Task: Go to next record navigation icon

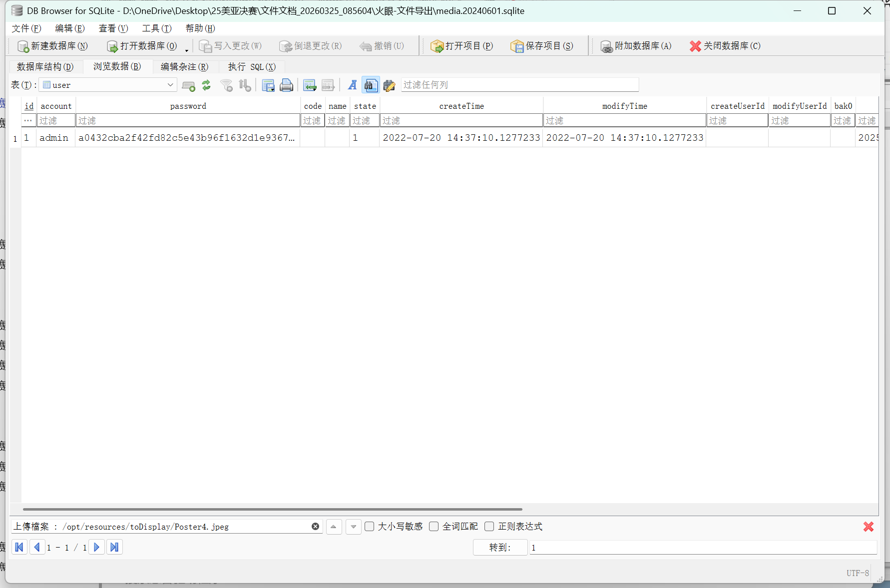Action: point(96,548)
